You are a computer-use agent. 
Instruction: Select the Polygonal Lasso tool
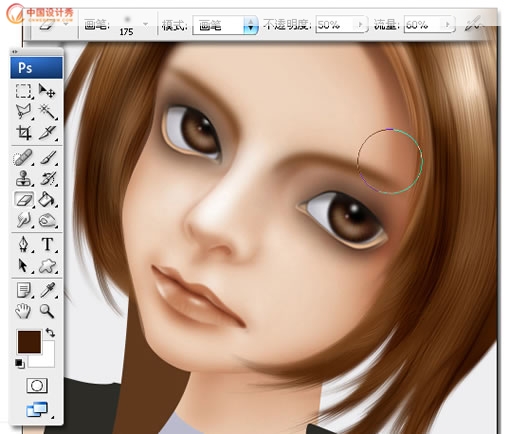click(24, 111)
